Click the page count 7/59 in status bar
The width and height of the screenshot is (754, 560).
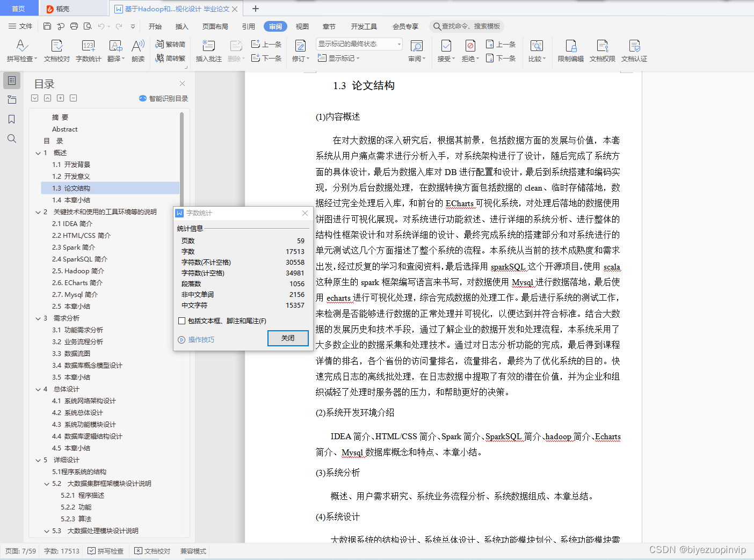21,551
